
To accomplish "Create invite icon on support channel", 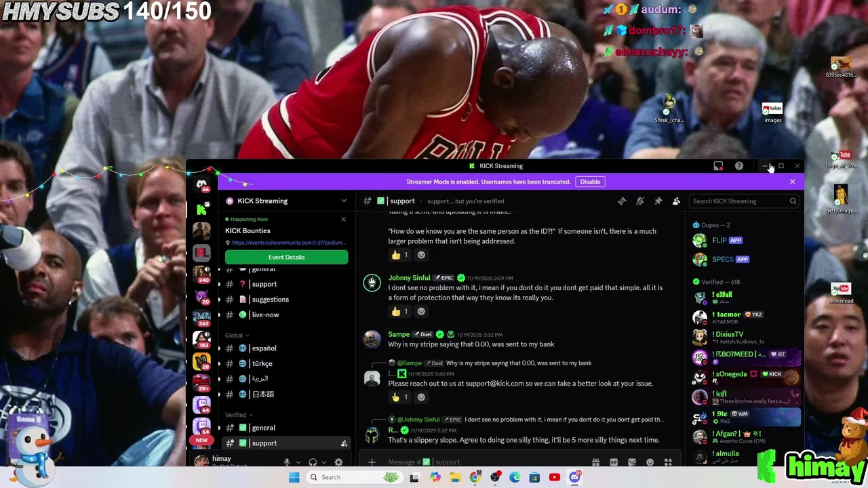I will coord(344,443).
